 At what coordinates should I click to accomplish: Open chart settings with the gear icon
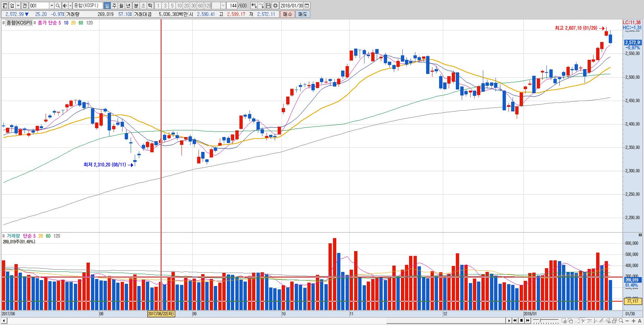coord(275,6)
